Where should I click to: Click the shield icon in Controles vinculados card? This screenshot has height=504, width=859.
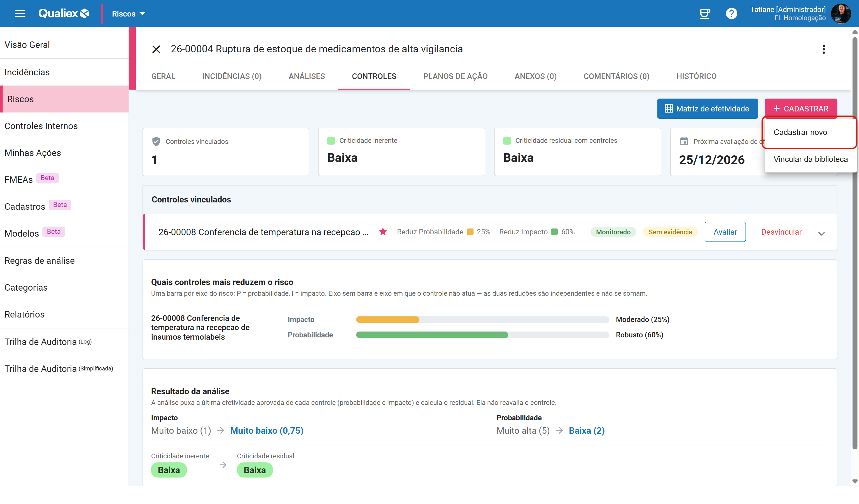pyautogui.click(x=156, y=141)
